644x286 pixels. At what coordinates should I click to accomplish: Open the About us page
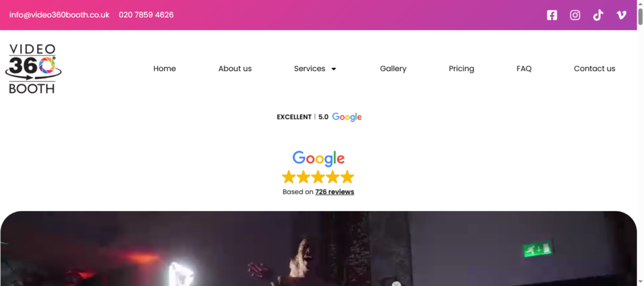coord(235,69)
